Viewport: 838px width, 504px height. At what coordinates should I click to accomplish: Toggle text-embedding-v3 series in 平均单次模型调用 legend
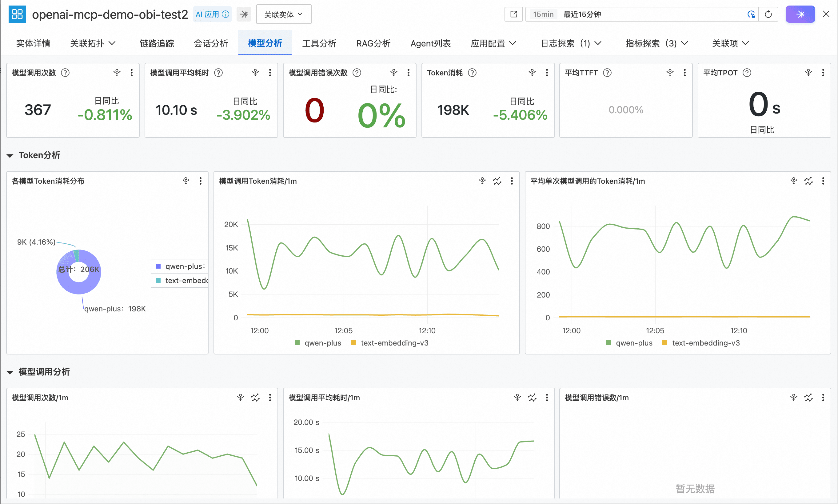coord(701,343)
